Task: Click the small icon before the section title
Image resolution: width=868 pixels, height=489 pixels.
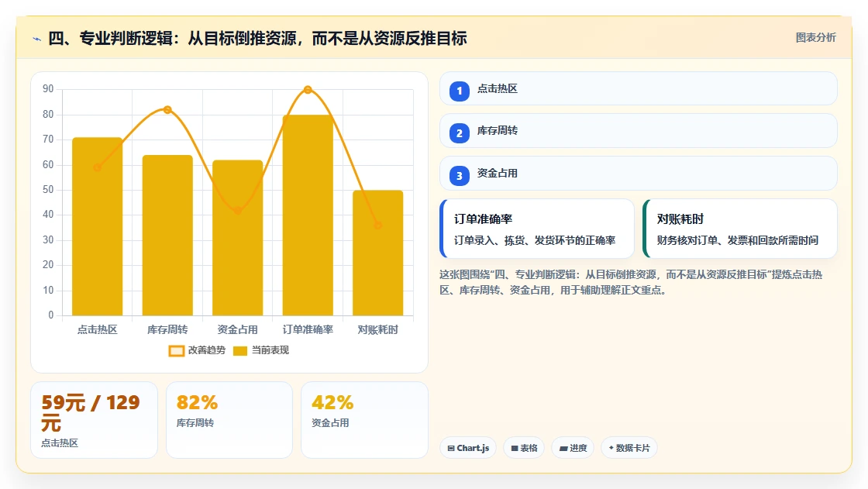Action: [37, 39]
